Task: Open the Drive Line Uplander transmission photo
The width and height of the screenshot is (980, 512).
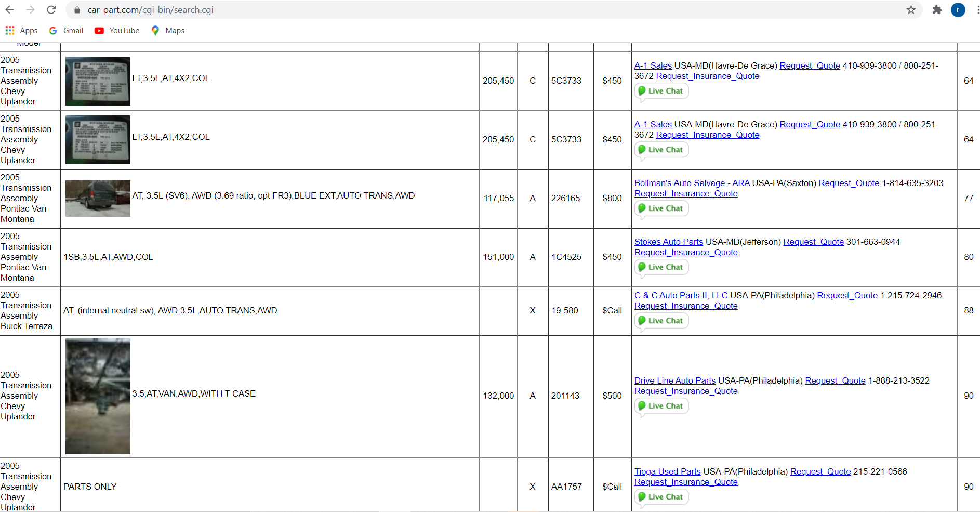Action: (98, 397)
